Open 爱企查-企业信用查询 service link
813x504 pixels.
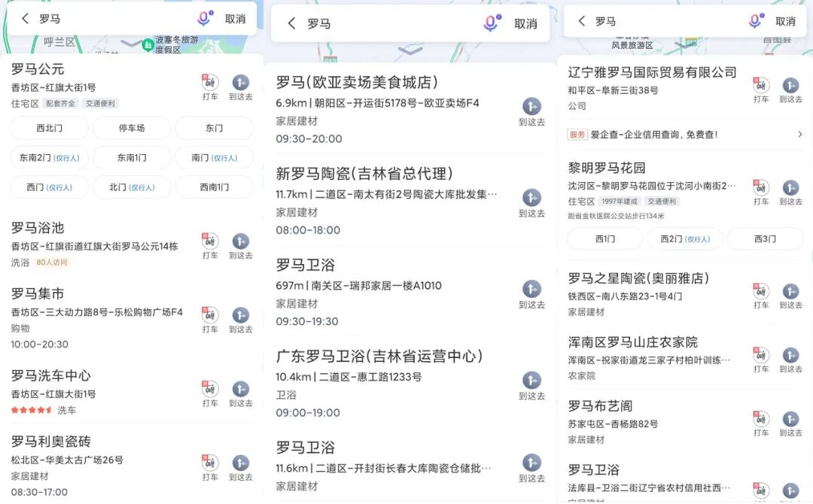[x=654, y=135]
